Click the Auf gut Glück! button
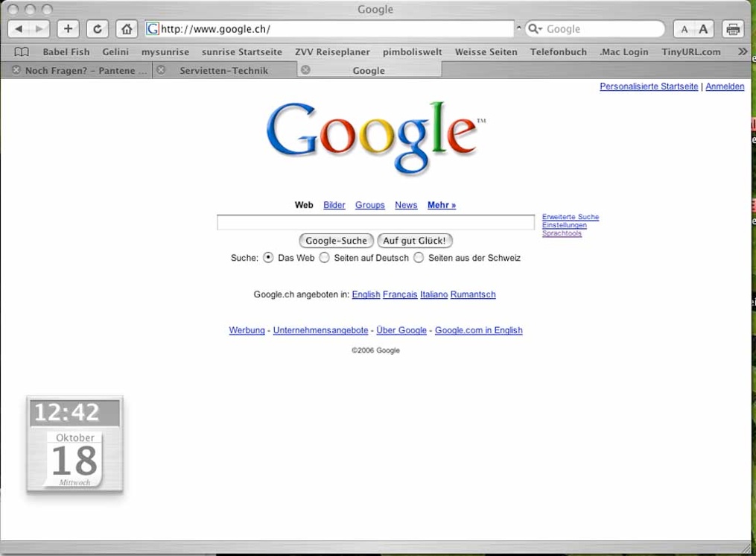The height and width of the screenshot is (556, 756). pos(415,240)
